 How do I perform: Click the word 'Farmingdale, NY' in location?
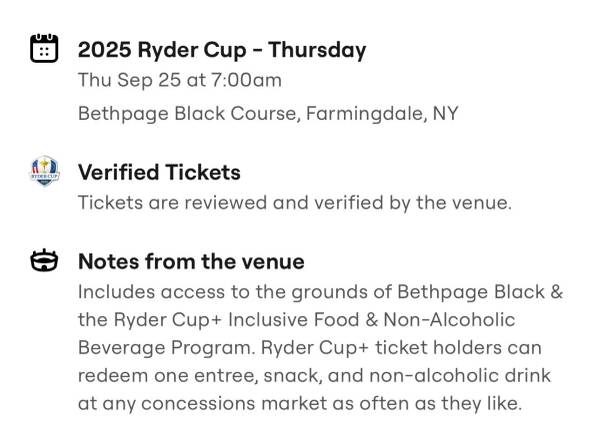[382, 114]
